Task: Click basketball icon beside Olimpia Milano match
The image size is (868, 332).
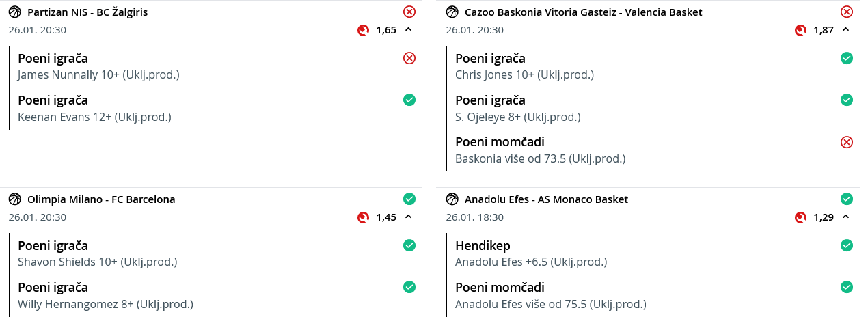Action: point(15,199)
